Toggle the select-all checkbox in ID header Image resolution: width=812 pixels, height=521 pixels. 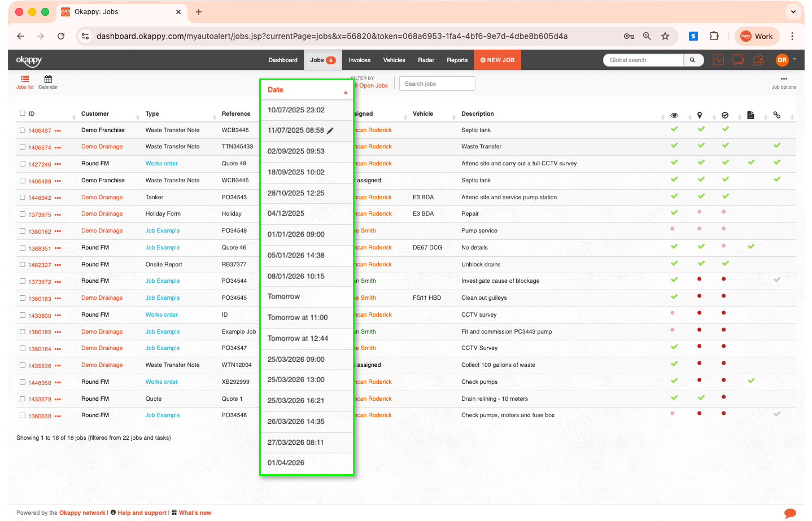point(23,113)
